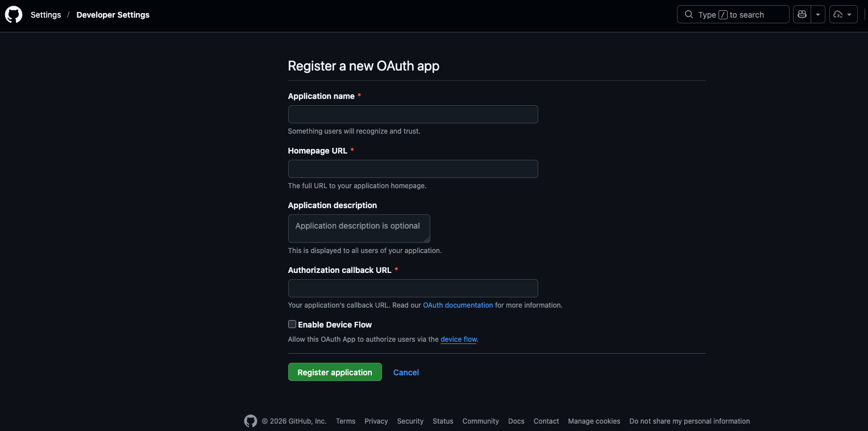Click the Authorization callback URL field
This screenshot has width=868, height=431.
413,288
